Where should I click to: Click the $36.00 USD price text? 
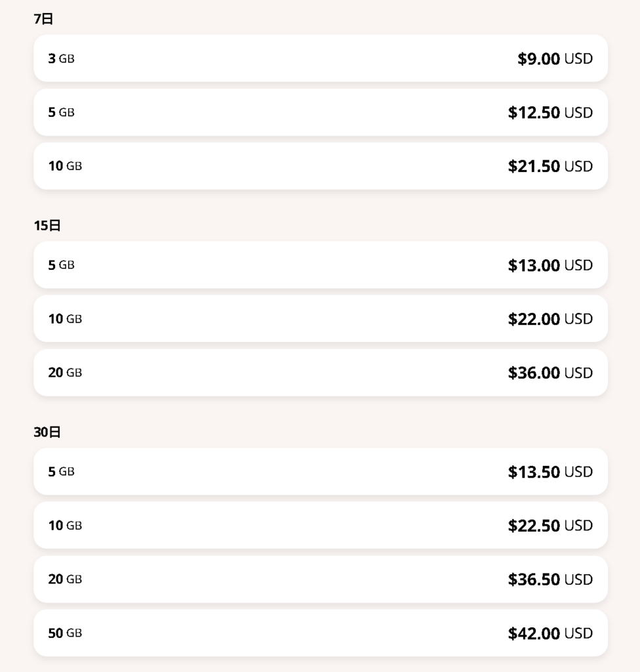(550, 373)
